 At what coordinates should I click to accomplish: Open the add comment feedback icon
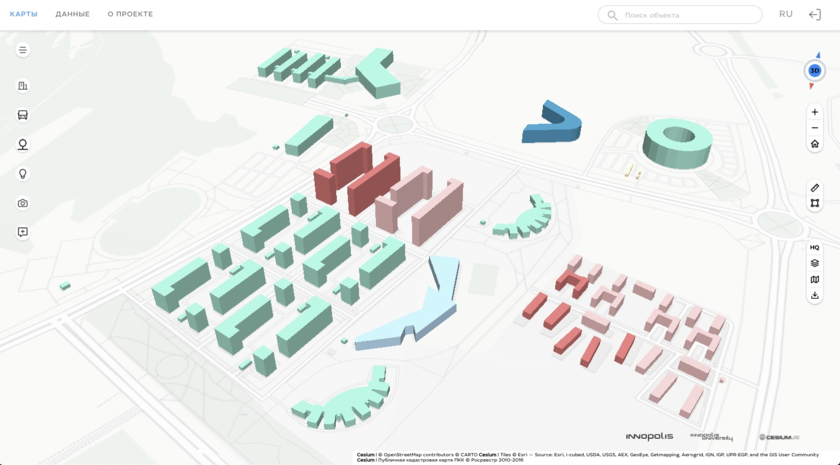point(22,232)
